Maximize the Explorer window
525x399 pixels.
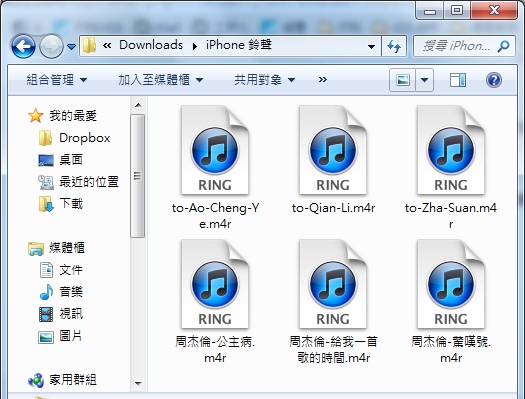[x=457, y=10]
